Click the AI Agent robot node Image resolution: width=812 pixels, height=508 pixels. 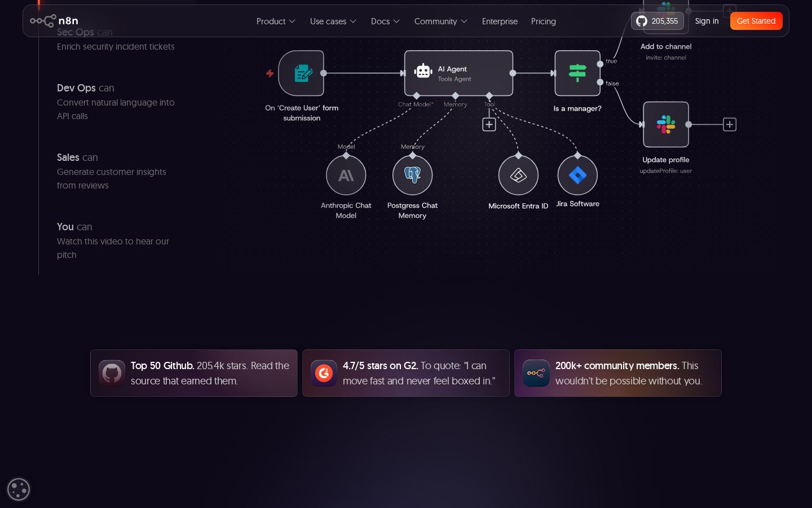click(458, 73)
